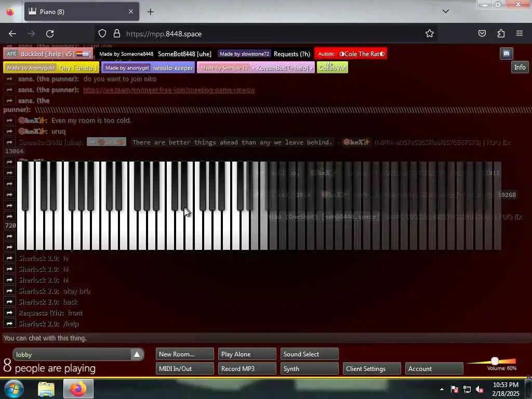Open Firefox application menu
This screenshot has width=532, height=399.
[x=520, y=34]
